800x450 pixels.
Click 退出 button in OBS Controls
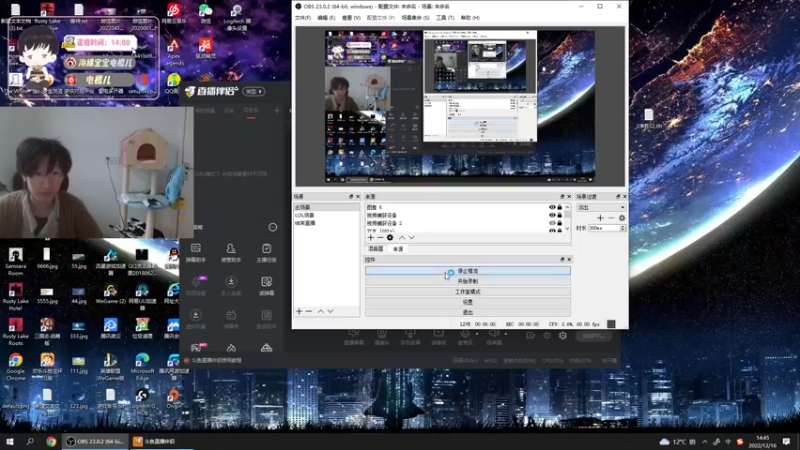coord(468,312)
